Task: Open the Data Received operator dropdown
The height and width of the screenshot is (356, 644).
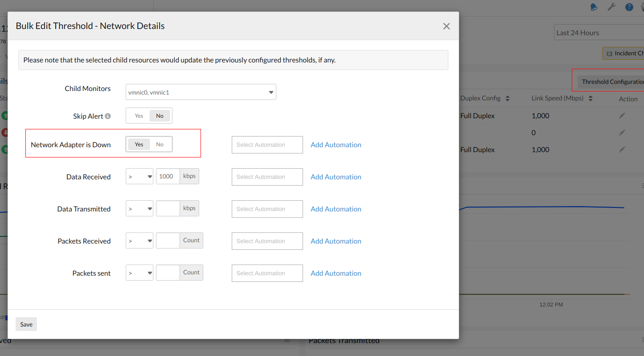Action: point(139,177)
